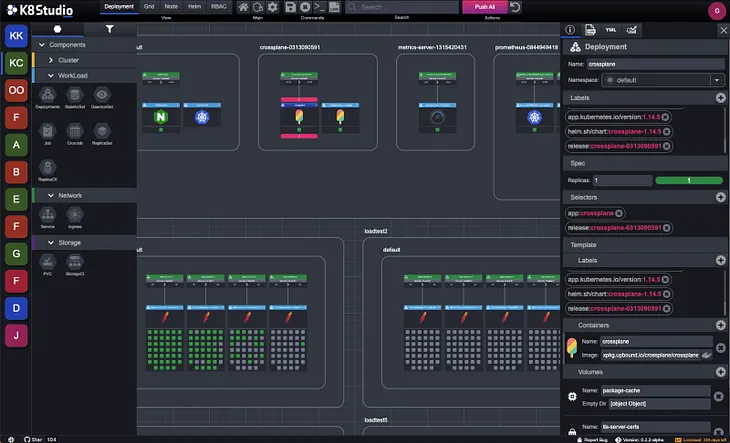Screen dimensions: 730x443
Task: Click the deployment Name field containing crossplane
Action: click(655, 64)
